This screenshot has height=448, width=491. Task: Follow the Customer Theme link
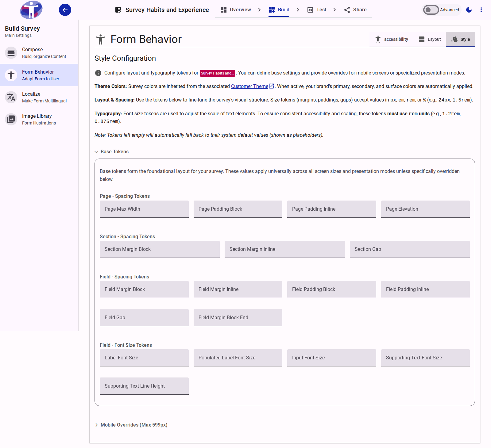(x=249, y=86)
